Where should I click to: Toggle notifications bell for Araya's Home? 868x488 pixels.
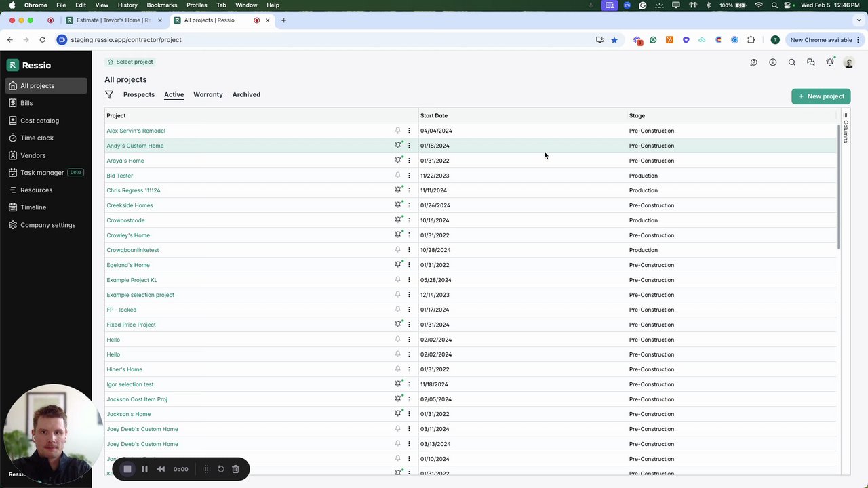tap(398, 161)
